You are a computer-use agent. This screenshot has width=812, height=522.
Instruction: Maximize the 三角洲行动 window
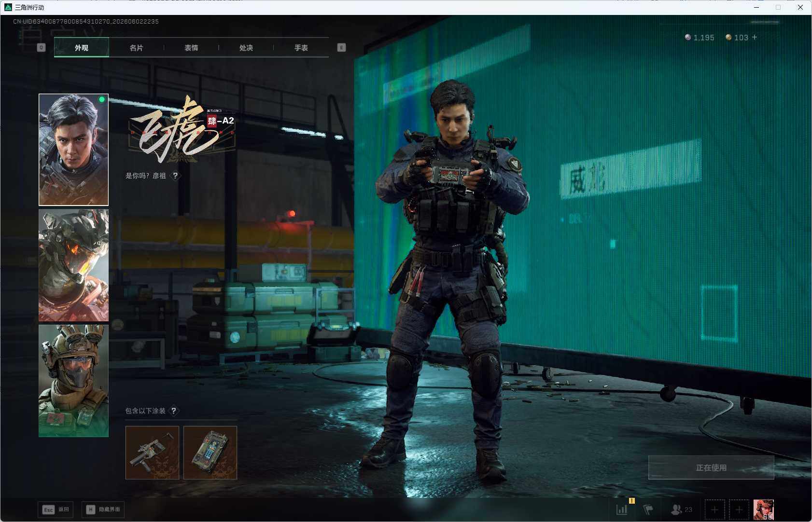(x=778, y=7)
